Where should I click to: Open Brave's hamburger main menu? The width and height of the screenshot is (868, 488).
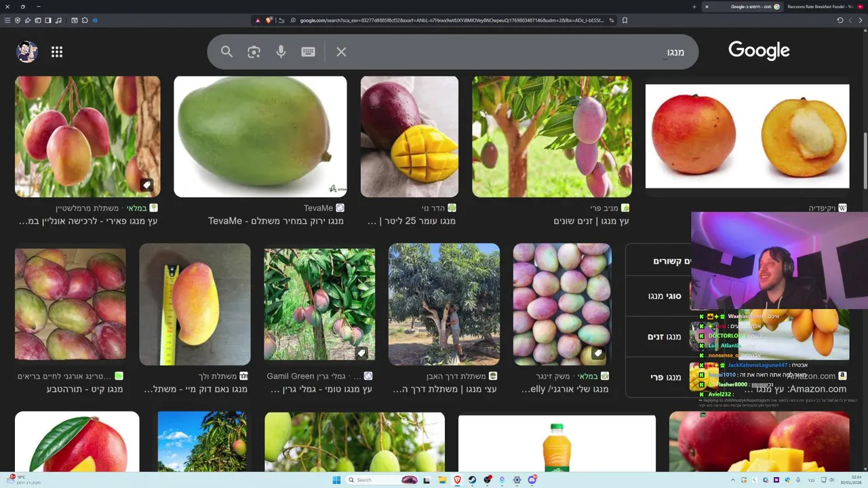pos(7,20)
